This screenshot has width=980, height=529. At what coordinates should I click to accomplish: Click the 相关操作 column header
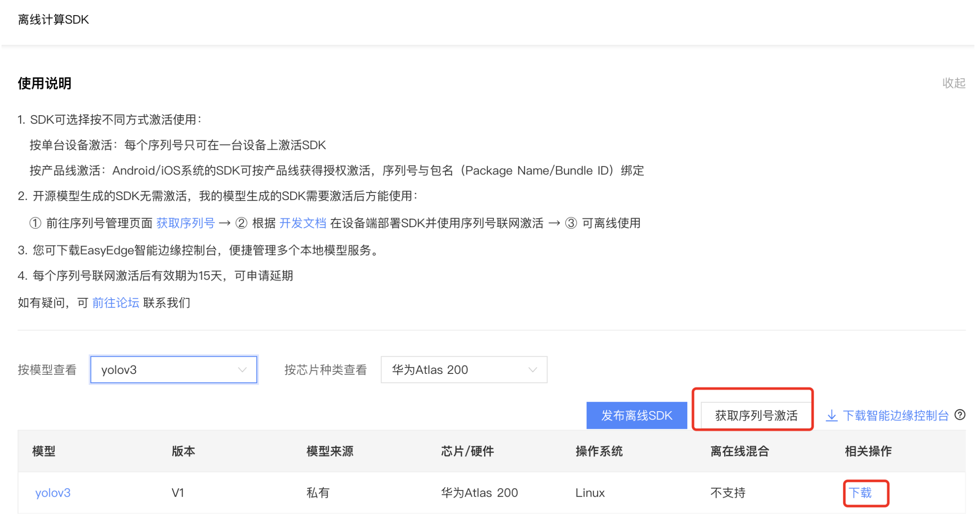pos(868,451)
